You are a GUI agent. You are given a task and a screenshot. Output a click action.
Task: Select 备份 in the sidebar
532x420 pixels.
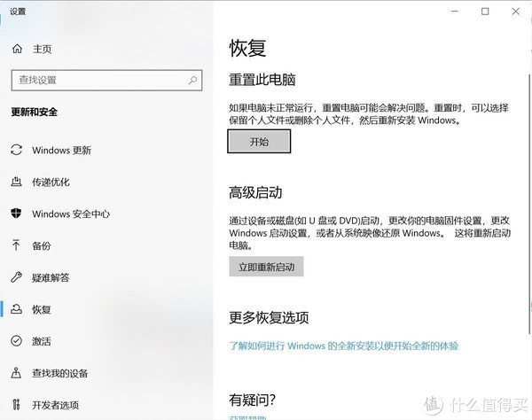pos(42,245)
